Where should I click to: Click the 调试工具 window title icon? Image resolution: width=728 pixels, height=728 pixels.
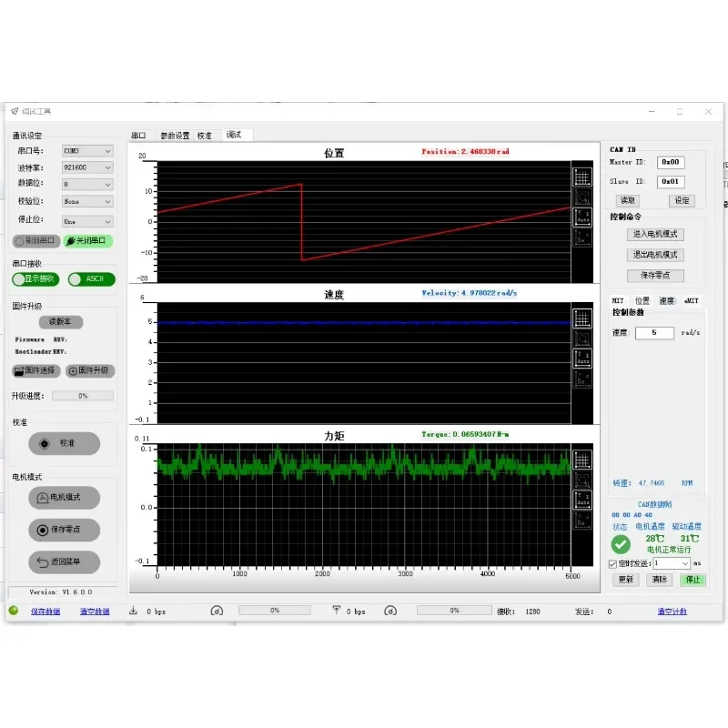coord(15,111)
